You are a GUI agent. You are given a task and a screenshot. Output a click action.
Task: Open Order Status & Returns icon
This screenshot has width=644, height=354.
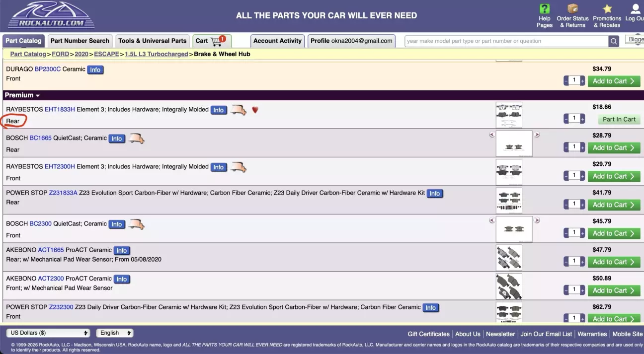pyautogui.click(x=572, y=9)
